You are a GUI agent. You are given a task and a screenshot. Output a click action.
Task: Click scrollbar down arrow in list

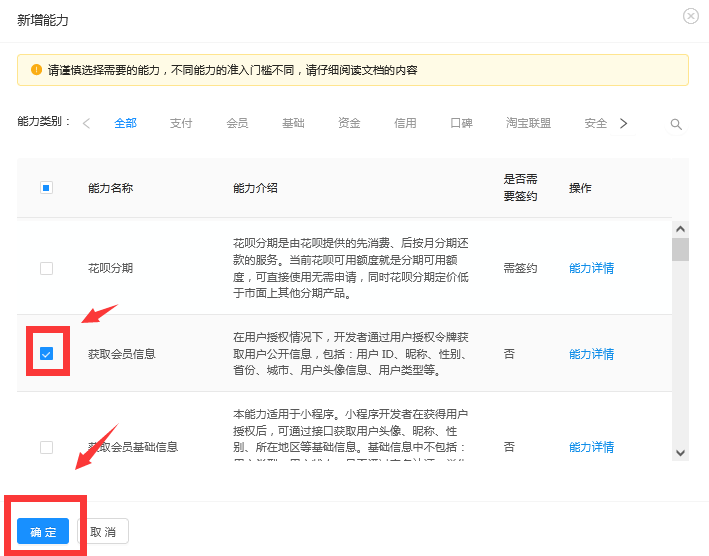680,453
